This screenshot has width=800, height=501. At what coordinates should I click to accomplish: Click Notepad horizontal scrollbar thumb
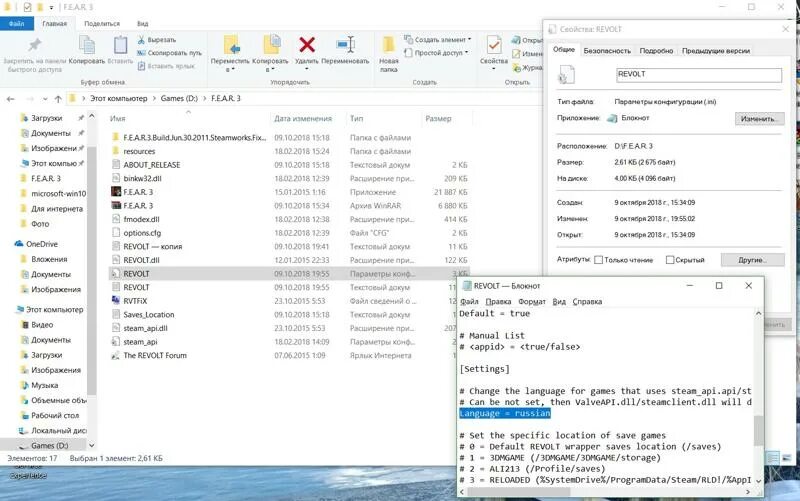tap(519, 492)
